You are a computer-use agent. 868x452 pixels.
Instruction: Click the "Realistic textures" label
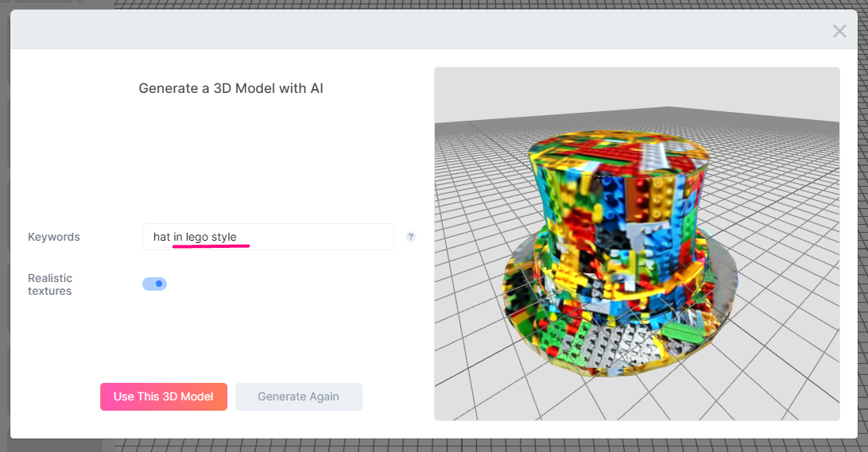click(50, 284)
